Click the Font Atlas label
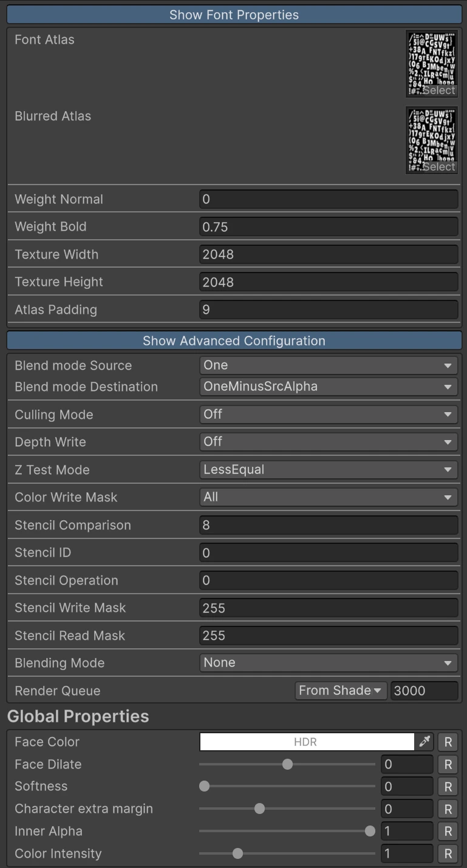This screenshot has height=868, width=467. (44, 39)
